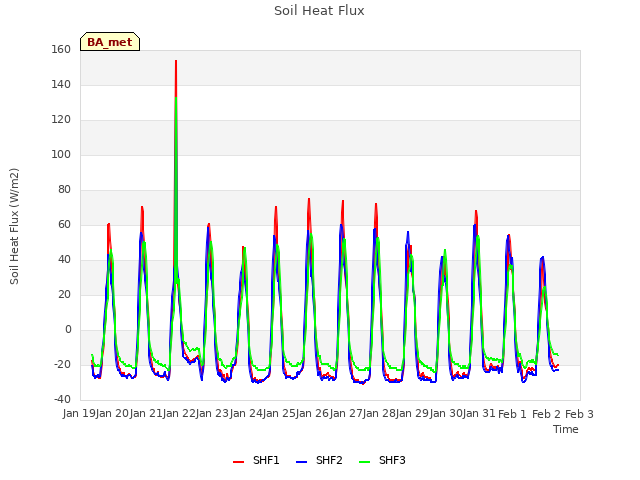Click the 'Soil Heat Flux' chart title
The width and height of the screenshot is (640, 480).
pos(319,11)
